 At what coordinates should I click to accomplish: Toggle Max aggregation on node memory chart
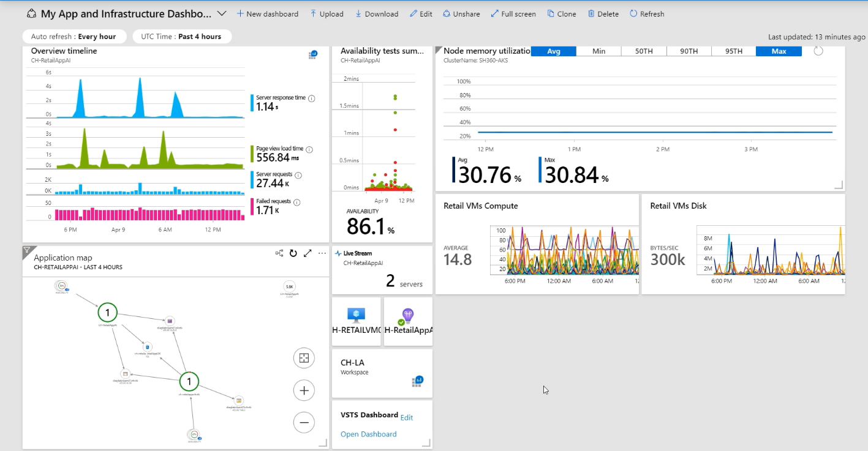[x=779, y=51]
